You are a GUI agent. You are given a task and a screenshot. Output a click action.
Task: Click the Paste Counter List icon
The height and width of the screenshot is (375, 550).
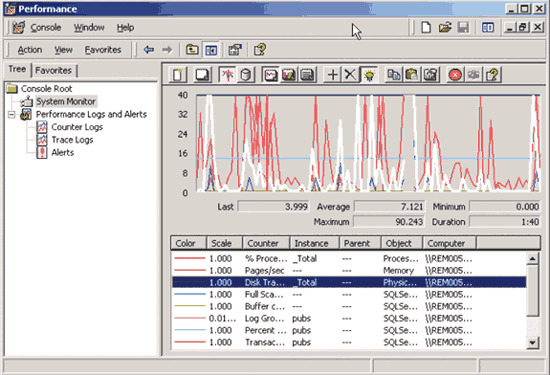click(x=412, y=75)
